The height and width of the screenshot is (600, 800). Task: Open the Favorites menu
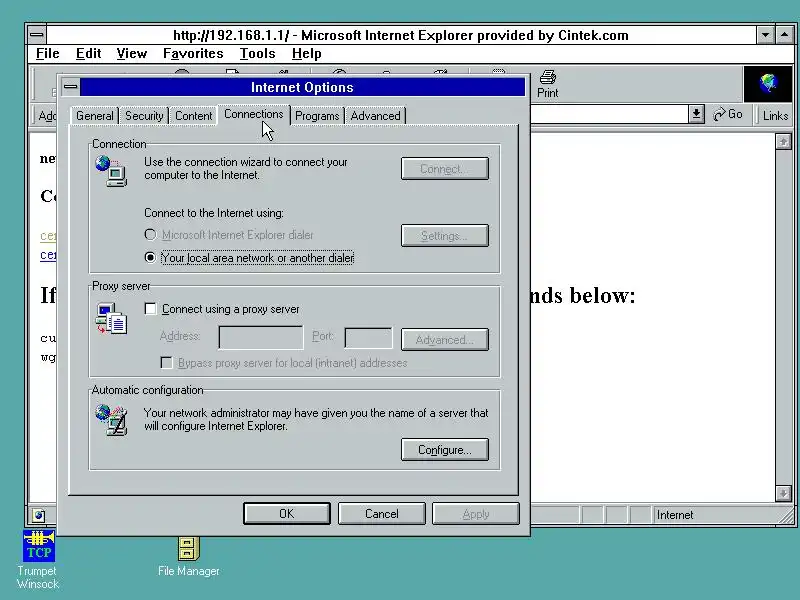tap(193, 54)
